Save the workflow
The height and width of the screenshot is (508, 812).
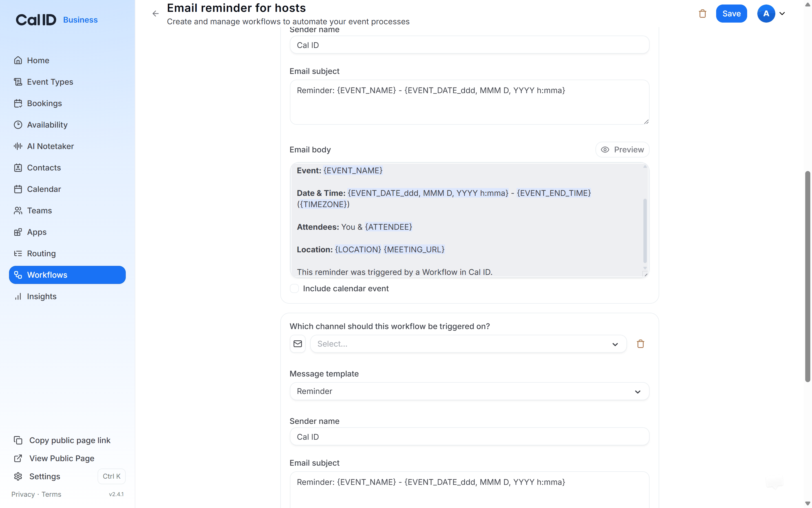731,14
